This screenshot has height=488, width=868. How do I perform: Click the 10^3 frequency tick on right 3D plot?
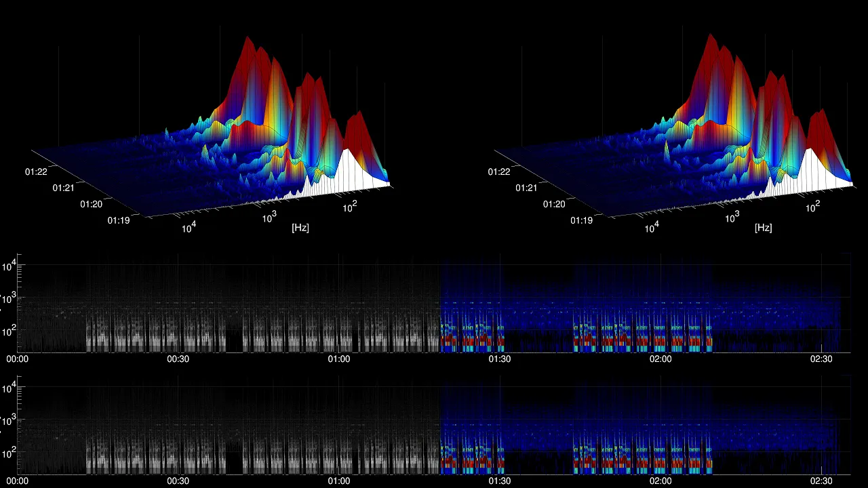coord(732,216)
